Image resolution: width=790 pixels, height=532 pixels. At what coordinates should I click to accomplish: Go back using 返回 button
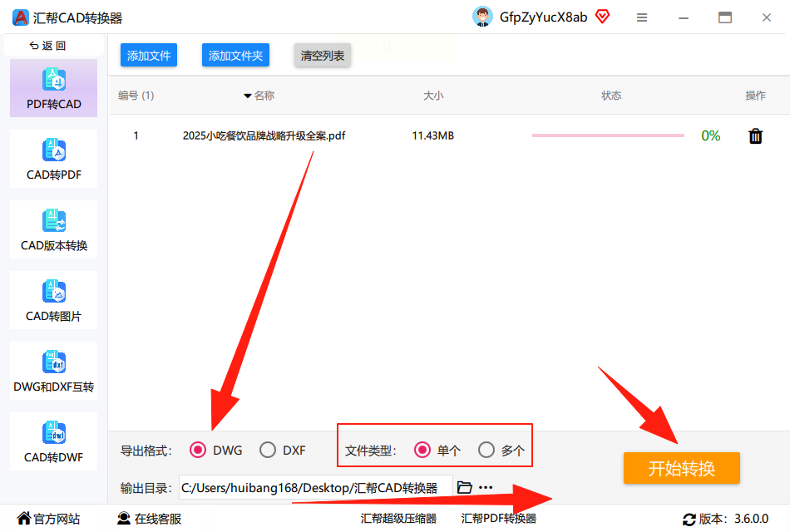48,46
